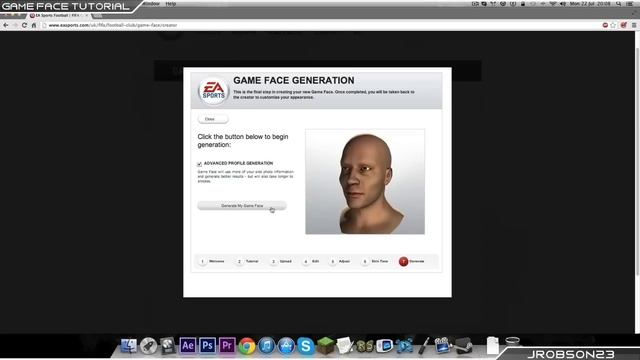
Task: Open the Help menu
Action: click(171, 4)
